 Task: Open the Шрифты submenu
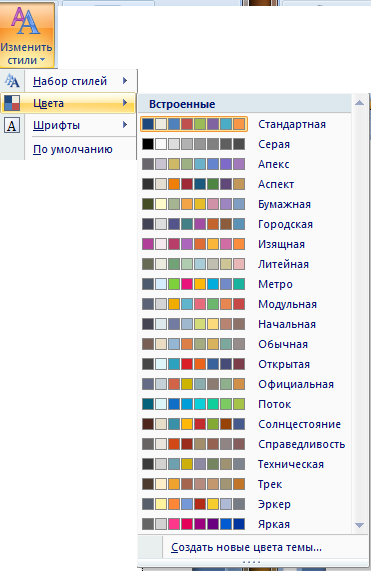click(x=68, y=125)
